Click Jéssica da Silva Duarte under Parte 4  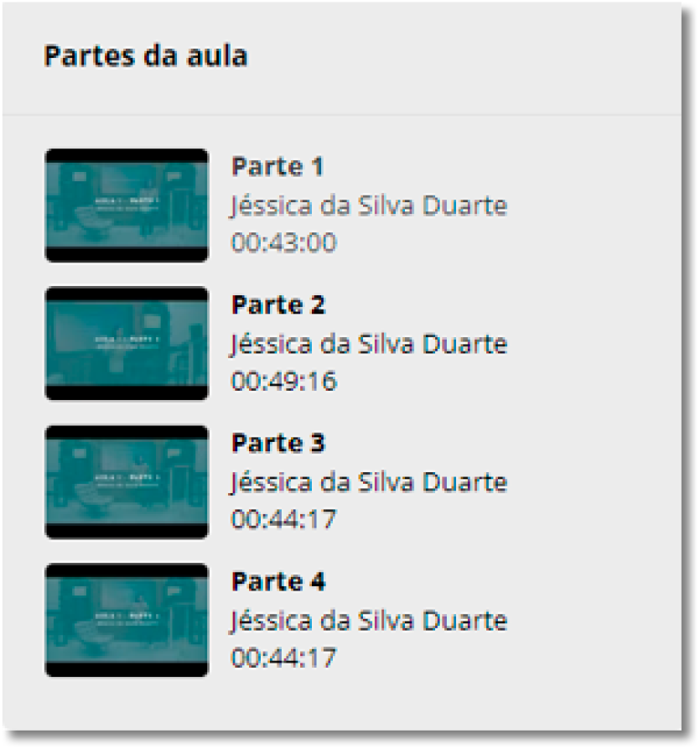(x=369, y=621)
